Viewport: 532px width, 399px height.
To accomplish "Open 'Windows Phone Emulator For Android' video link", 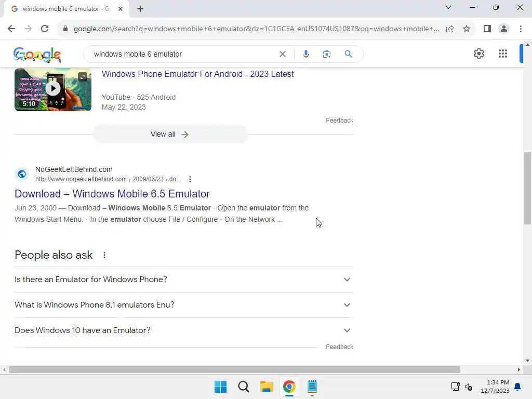I will 197,74.
